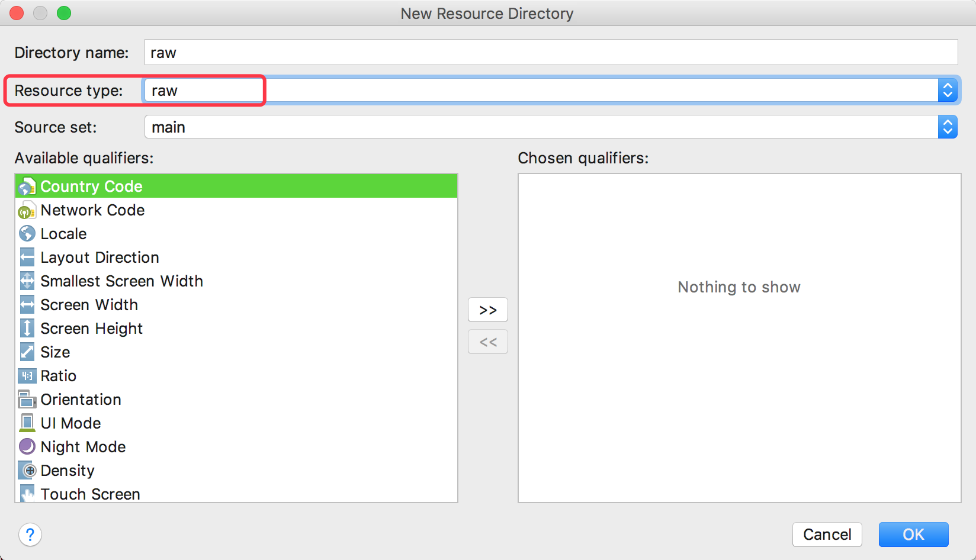Screen dimensions: 976x560
Task: Expand the Source set dropdown arrows
Action: (948, 127)
